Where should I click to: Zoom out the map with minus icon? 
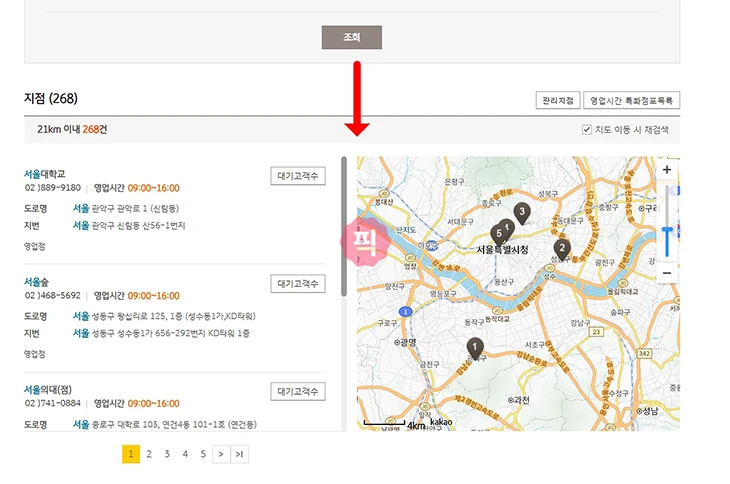[x=667, y=273]
